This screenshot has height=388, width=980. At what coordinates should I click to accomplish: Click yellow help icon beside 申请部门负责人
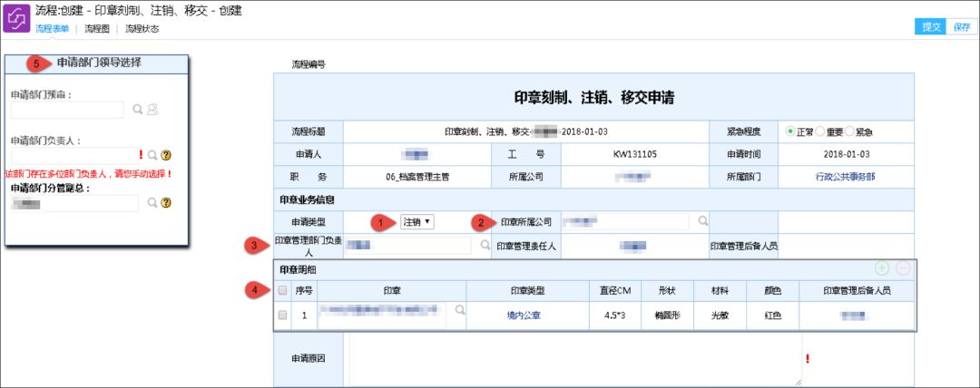tap(166, 155)
